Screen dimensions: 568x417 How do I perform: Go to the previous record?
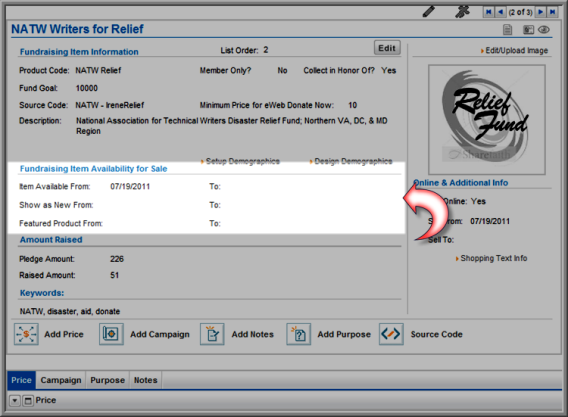pos(501,12)
